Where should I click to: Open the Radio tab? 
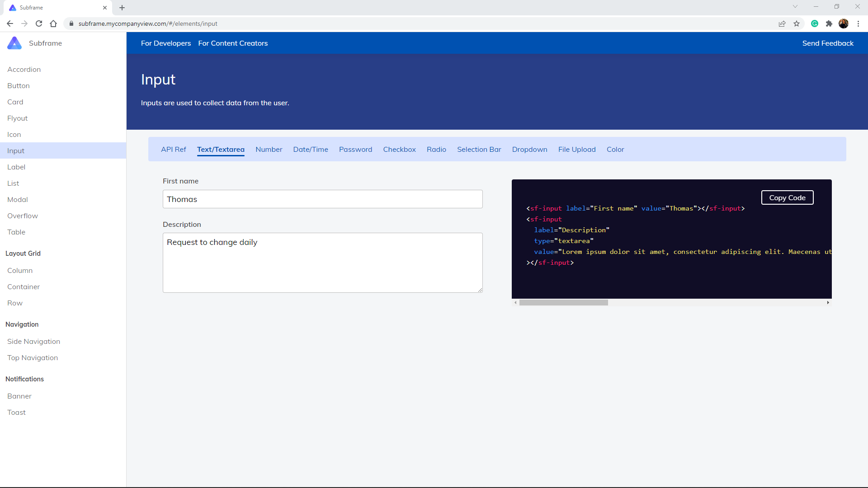point(436,150)
